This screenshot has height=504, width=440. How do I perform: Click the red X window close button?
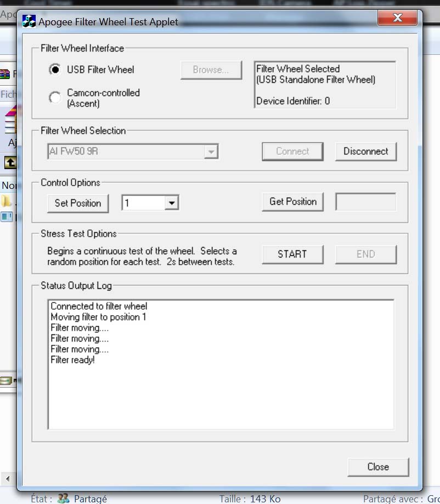[397, 19]
